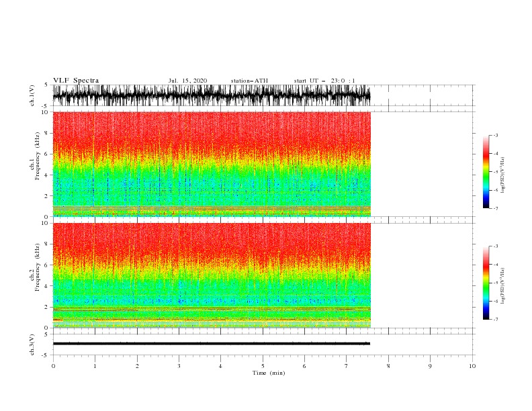Click time axis tick label "0"
The image size is (532, 411).
(53, 366)
